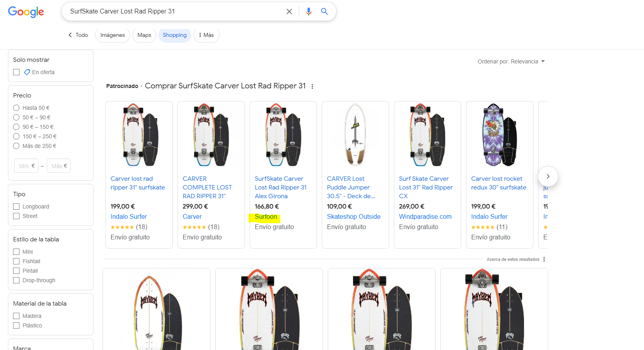Switch to the Imágenes tab
This screenshot has width=644, height=350.
(x=113, y=35)
